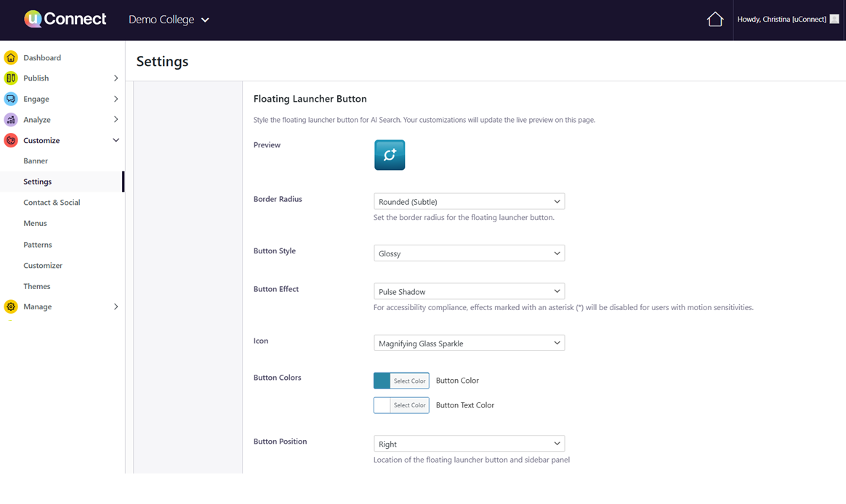Click the Dashboard house icon

tap(11, 57)
